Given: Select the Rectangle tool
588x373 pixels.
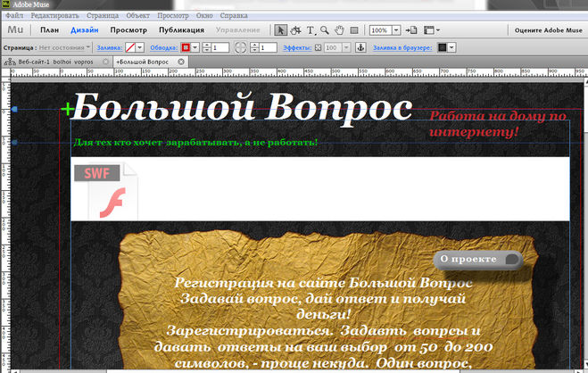Looking at the screenshot, I should pyautogui.click(x=354, y=30).
